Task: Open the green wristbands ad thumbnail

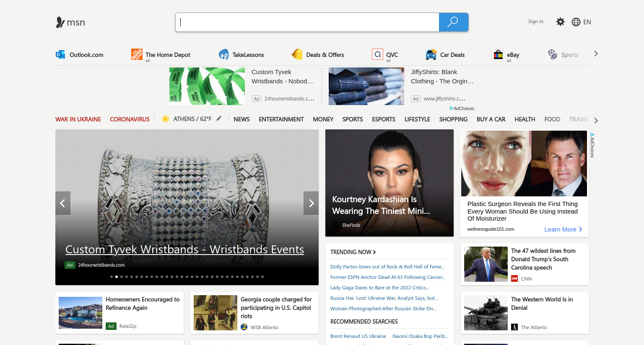Action: click(x=207, y=86)
